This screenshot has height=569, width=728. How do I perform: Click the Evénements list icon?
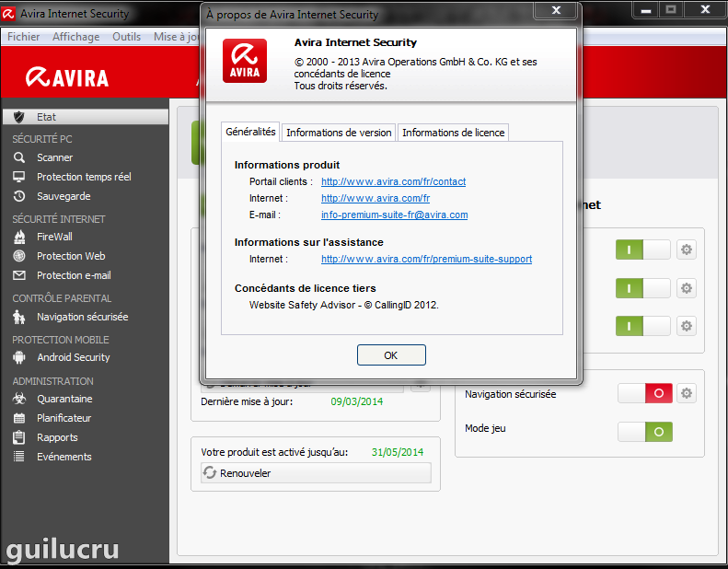(19, 457)
